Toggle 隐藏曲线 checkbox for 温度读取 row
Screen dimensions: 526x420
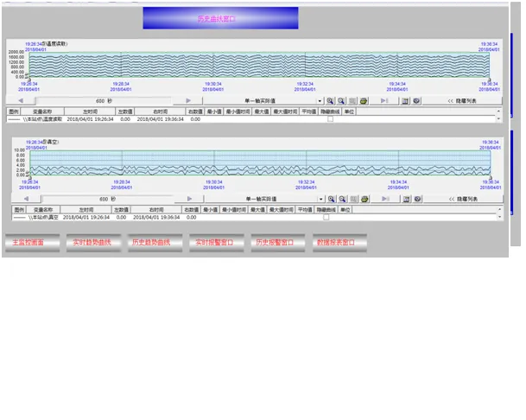[x=331, y=119]
